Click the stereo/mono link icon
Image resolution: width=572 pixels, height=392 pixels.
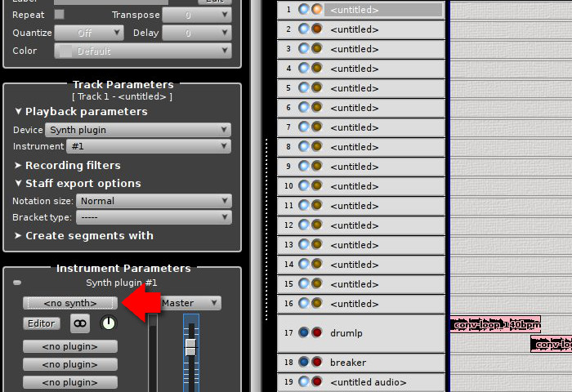tap(80, 323)
